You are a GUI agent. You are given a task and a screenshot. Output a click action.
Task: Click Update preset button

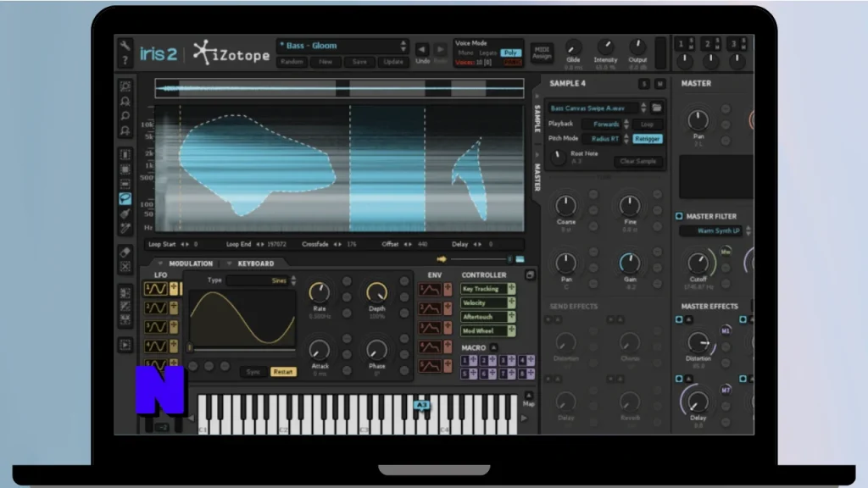point(393,62)
